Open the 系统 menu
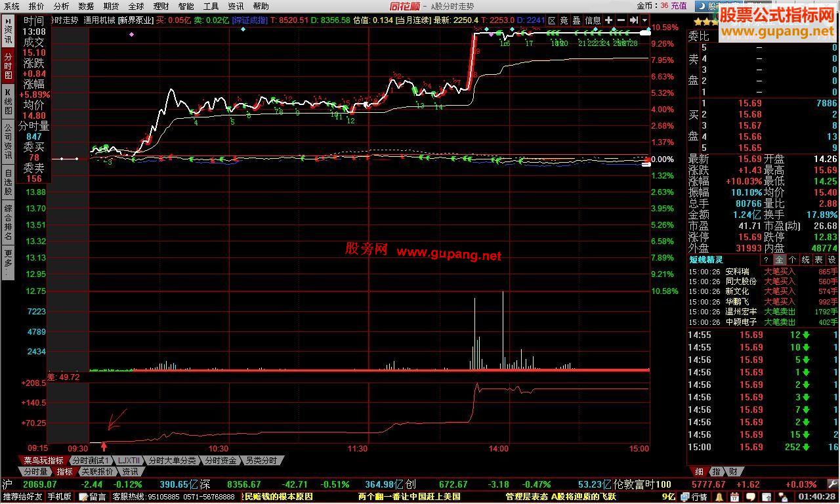 coord(12,6)
